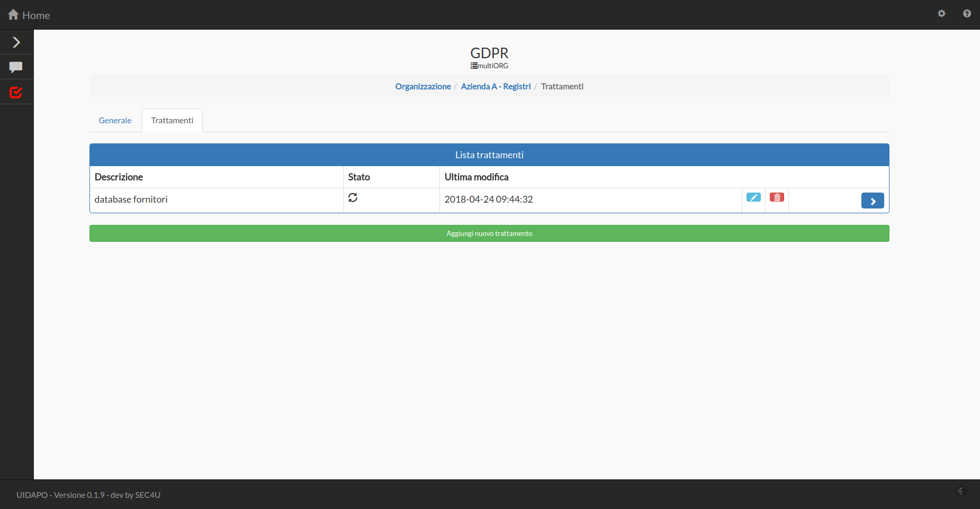Click the UIDAPO version footer text
This screenshot has width=980, height=509.
(88, 495)
